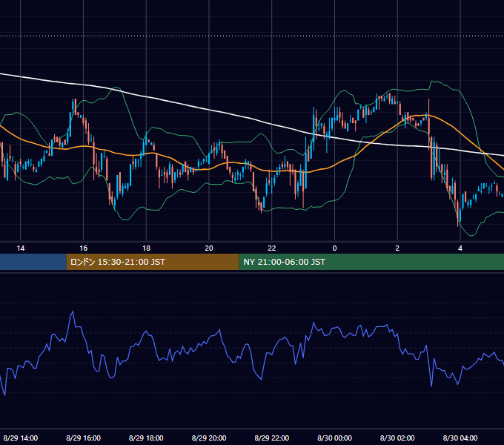504x445 pixels.
Task: Click hour label 0 on price chart axis
Action: click(x=334, y=248)
